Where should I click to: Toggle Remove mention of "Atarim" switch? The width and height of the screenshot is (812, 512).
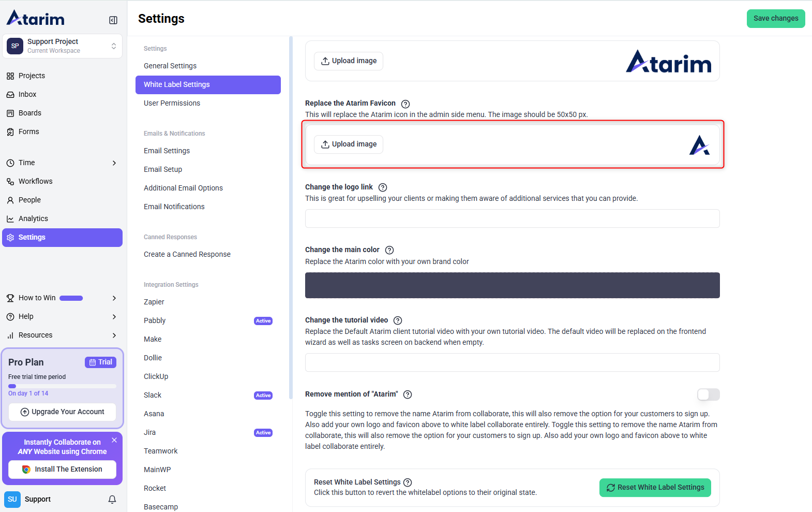click(x=708, y=395)
